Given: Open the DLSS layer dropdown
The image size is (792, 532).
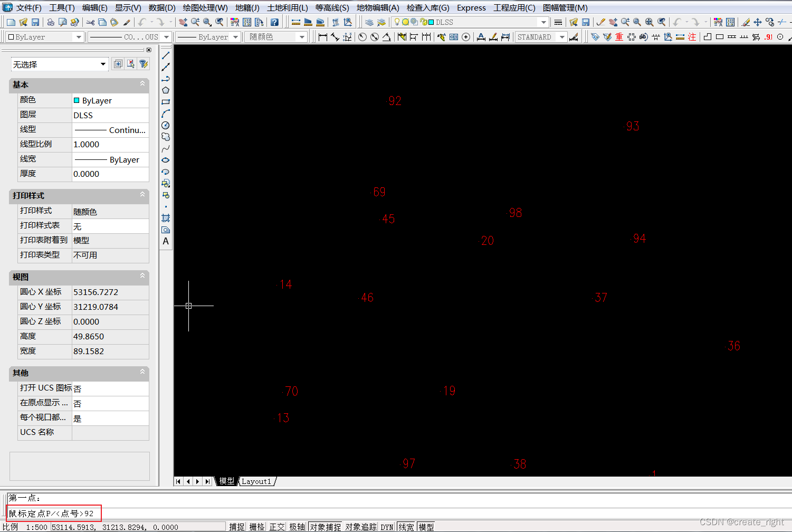Looking at the screenshot, I should [x=471, y=22].
